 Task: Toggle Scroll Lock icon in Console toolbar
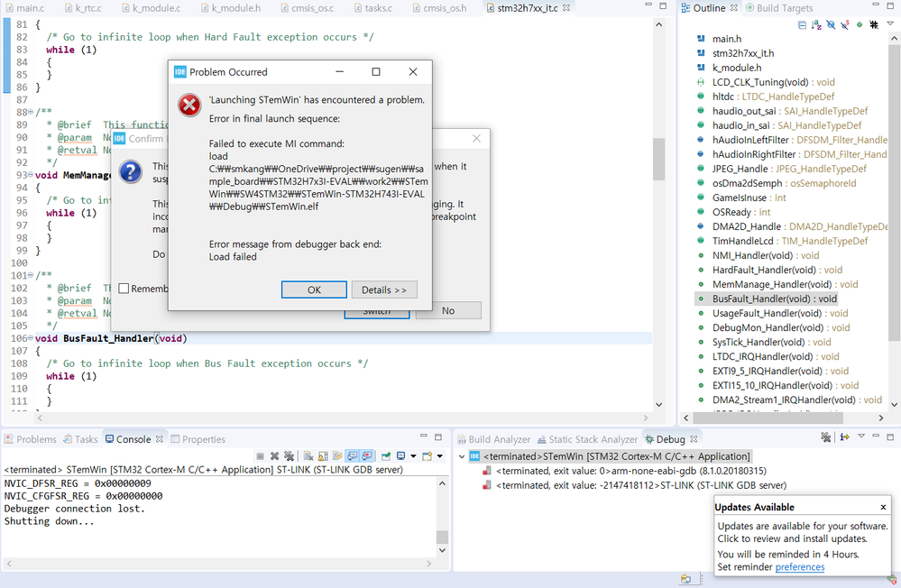coord(323,455)
